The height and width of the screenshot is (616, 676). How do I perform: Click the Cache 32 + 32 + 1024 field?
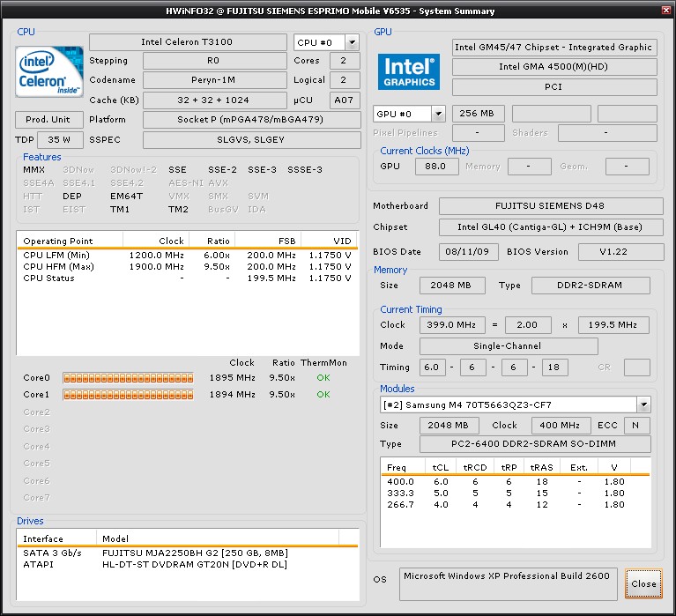[215, 100]
